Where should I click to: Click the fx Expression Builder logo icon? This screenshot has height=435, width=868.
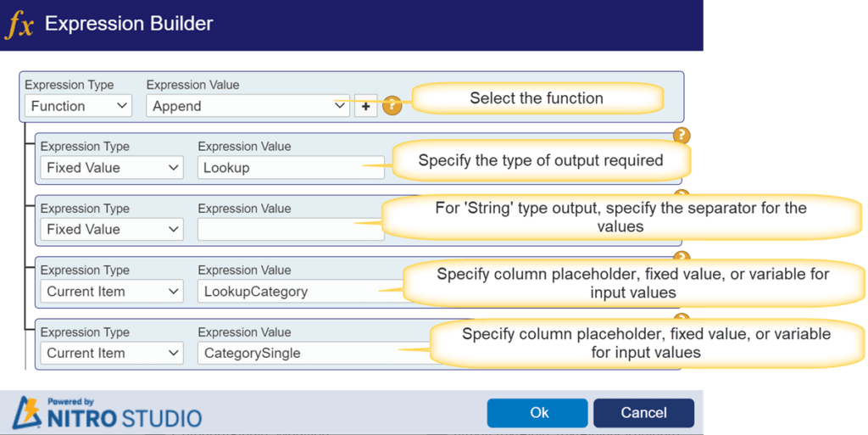point(19,25)
